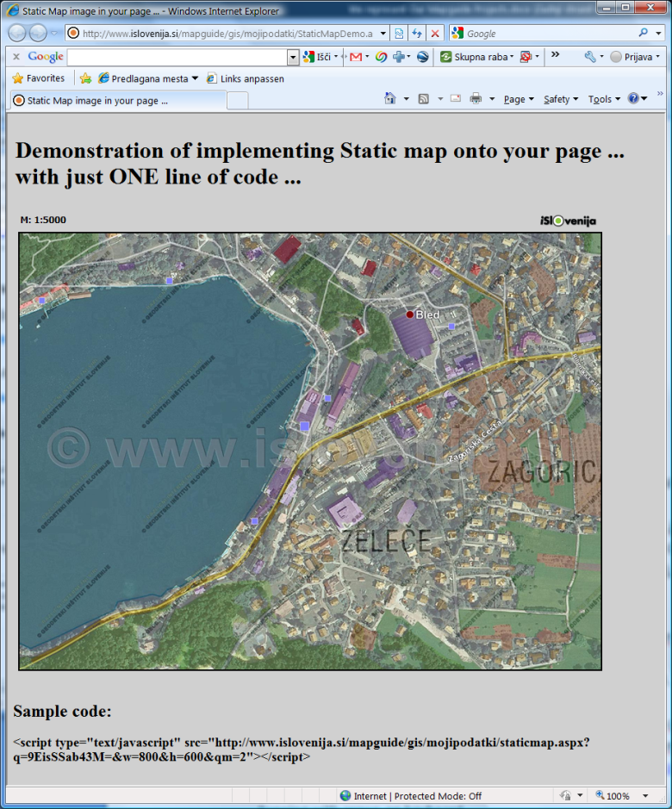
Task: Click the ZAGORICA label on the map
Action: (x=544, y=471)
